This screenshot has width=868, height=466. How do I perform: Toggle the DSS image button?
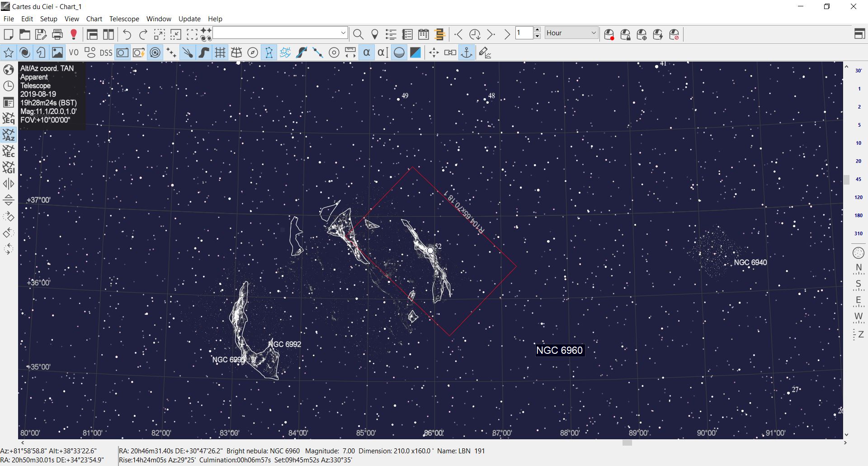[x=106, y=53]
